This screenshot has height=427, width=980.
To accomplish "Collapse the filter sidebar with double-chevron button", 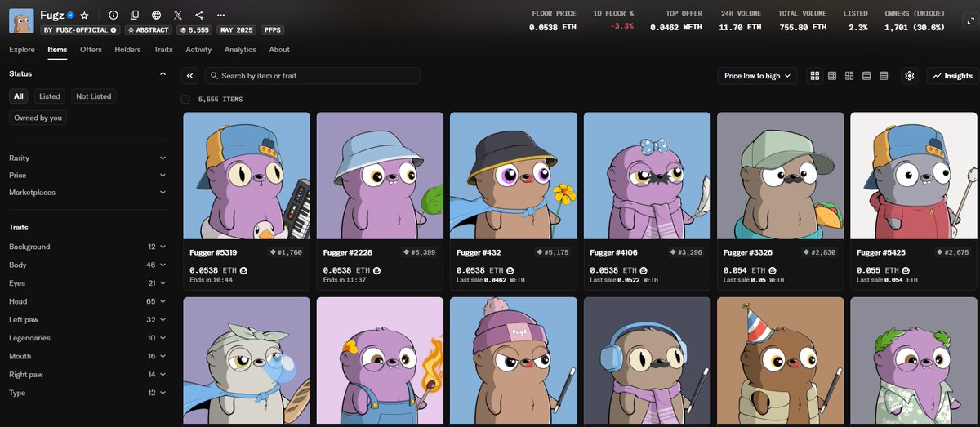I will coord(190,76).
